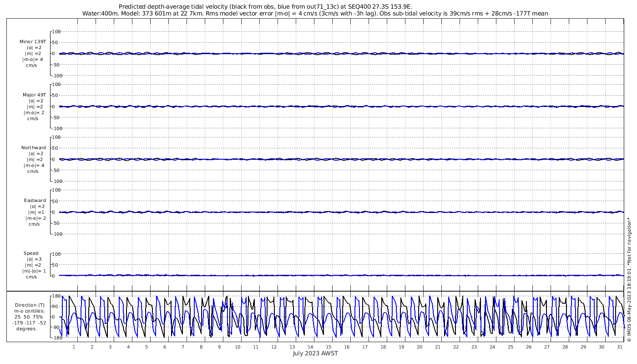Click the 'Speed' panel label
This screenshot has height=364, width=637.
(31, 253)
